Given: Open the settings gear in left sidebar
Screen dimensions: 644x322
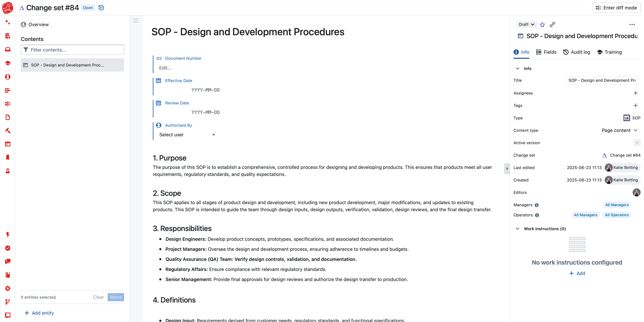Looking at the screenshot, I should [8, 288].
